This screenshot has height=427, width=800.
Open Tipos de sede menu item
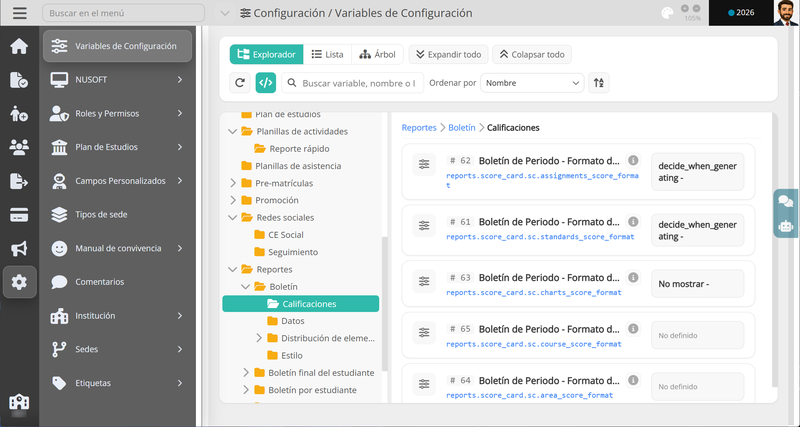tap(117, 214)
